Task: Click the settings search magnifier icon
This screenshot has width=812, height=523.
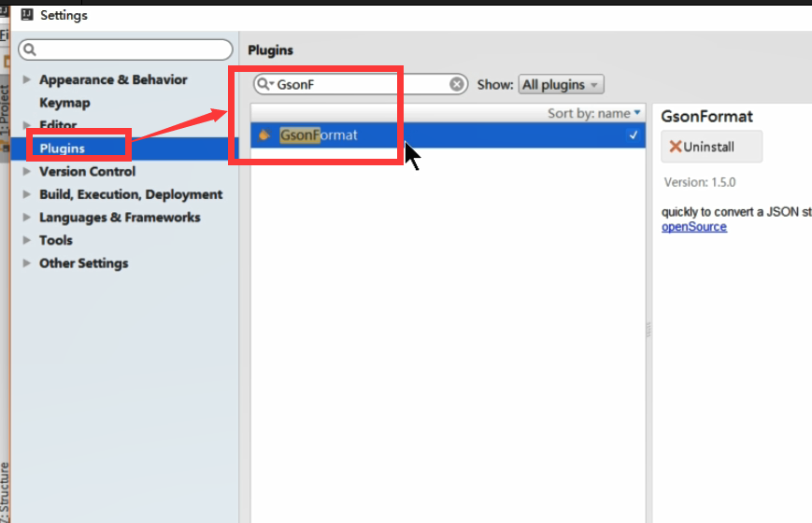Action: (x=30, y=49)
